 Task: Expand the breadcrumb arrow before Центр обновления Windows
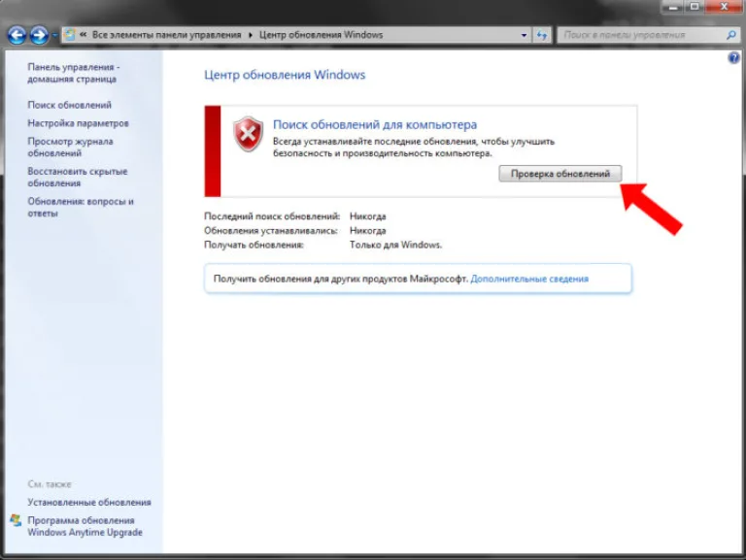251,35
